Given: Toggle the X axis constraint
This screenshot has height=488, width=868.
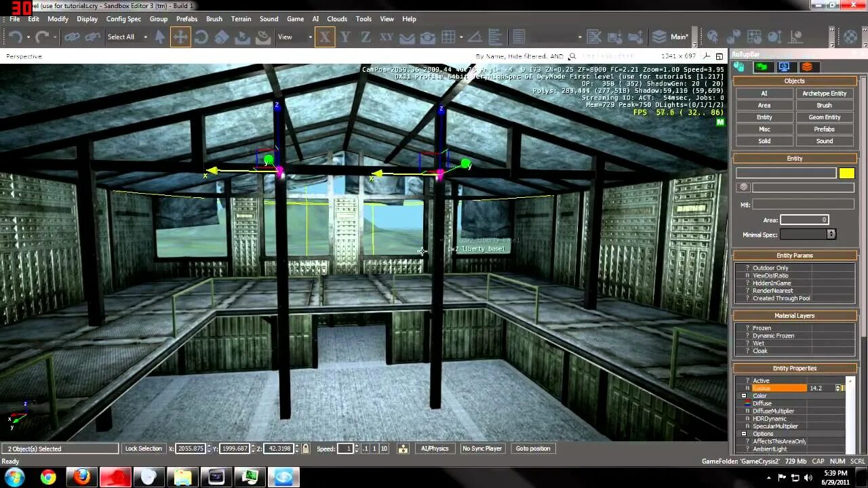Looking at the screenshot, I should (x=325, y=37).
